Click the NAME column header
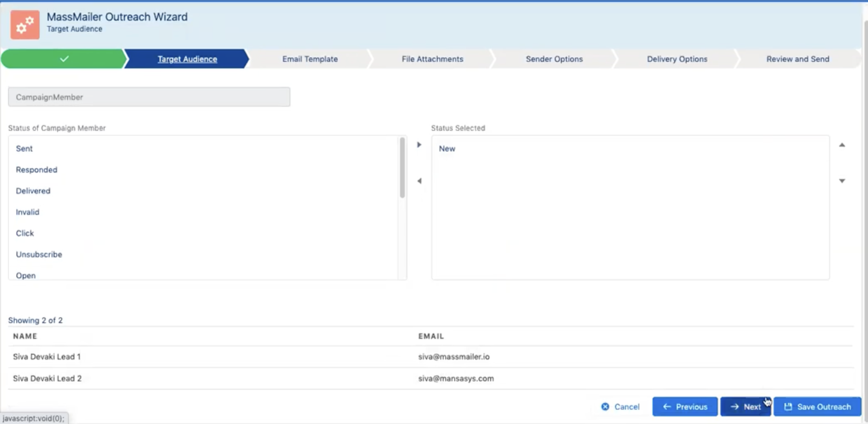 pos(25,336)
